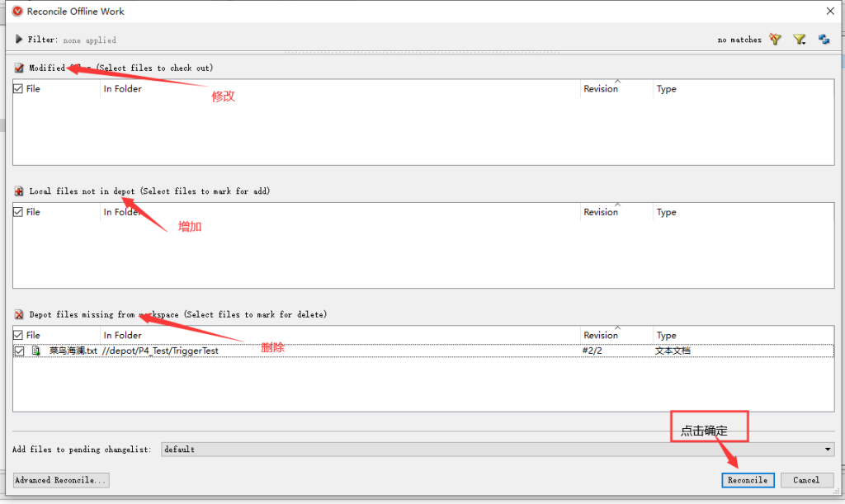Click the text file icon in the deleted row

pyautogui.click(x=36, y=351)
